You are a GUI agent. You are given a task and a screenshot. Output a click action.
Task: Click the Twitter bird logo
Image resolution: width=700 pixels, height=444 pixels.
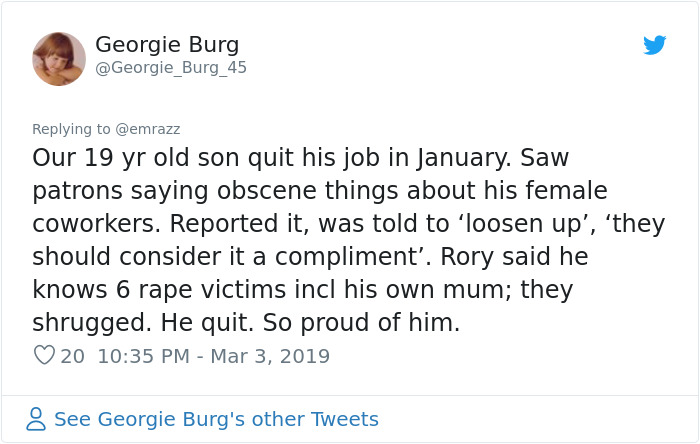[x=654, y=45]
